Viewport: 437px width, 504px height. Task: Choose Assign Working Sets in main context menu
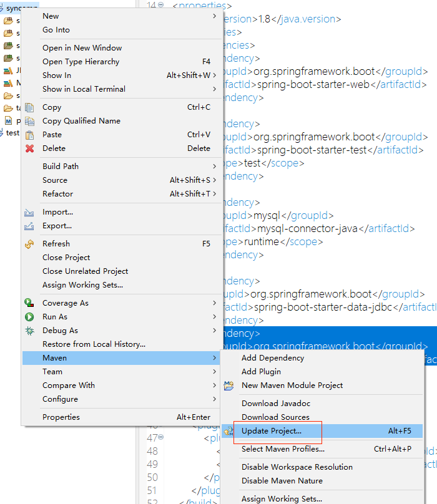[121, 285]
